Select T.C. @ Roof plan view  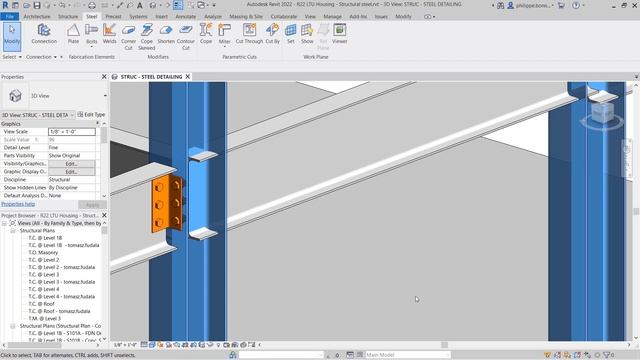(41, 304)
